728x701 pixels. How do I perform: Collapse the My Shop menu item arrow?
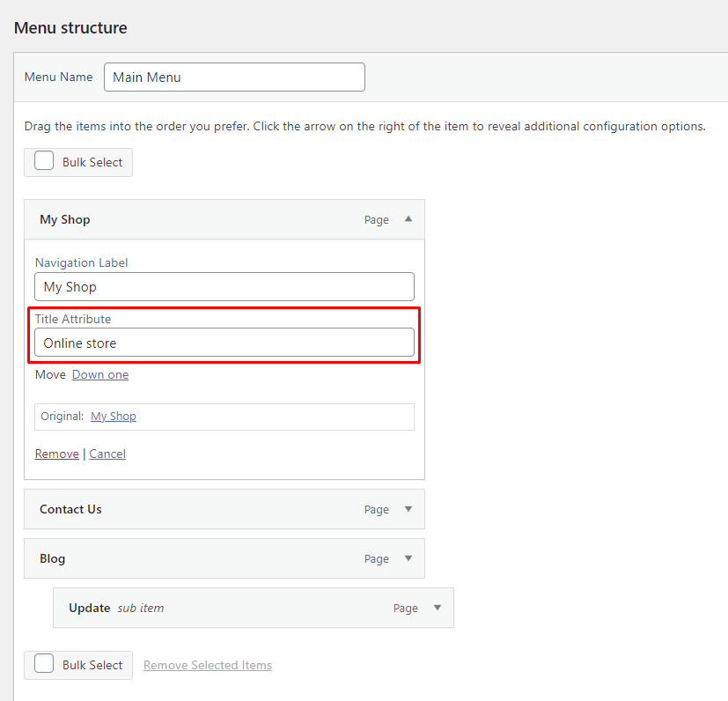pos(408,219)
